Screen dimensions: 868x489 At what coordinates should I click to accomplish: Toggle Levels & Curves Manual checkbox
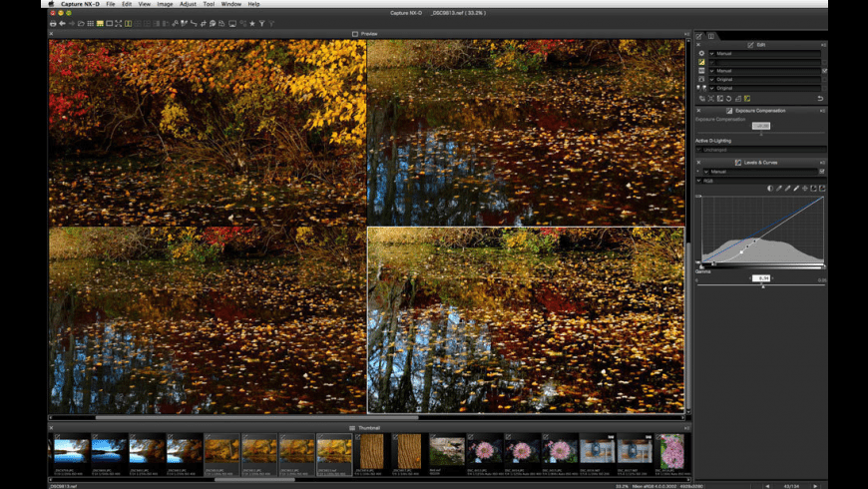coord(822,172)
